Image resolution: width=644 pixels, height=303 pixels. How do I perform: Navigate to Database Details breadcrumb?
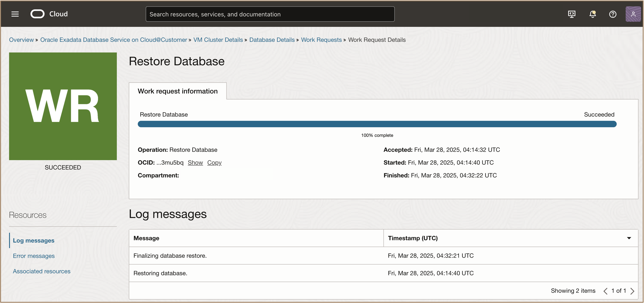[272, 40]
